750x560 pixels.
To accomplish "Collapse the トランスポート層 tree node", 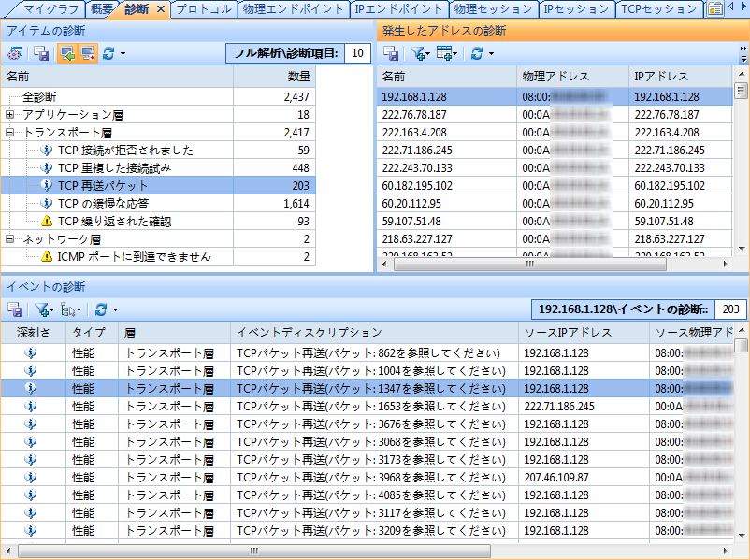I will (x=10, y=133).
